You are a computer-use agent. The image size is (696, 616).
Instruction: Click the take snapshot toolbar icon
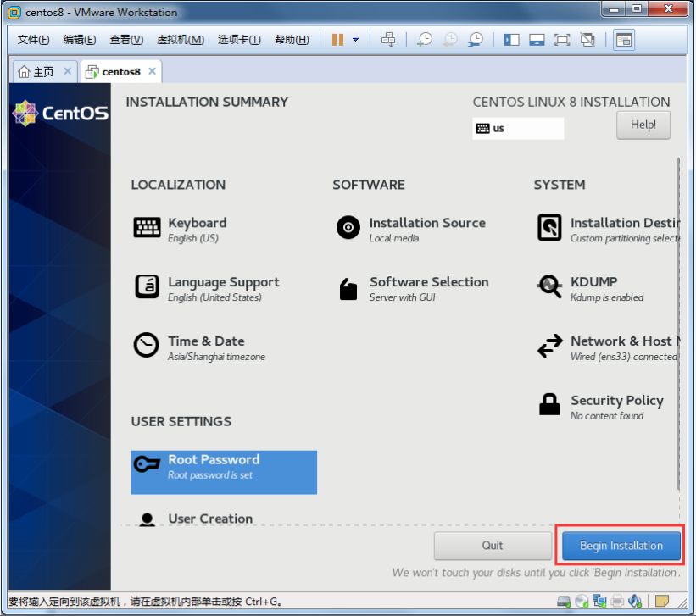[425, 40]
